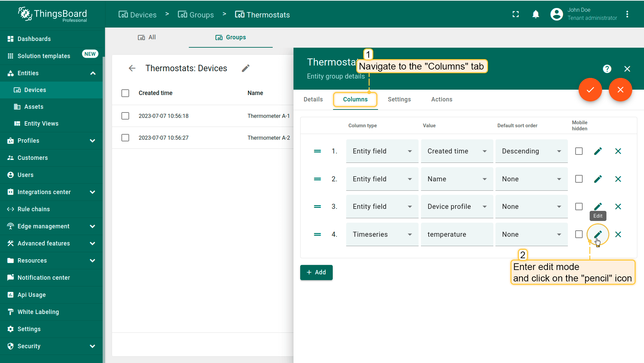Click the Add column button
The width and height of the screenshot is (644, 363).
pos(316,272)
